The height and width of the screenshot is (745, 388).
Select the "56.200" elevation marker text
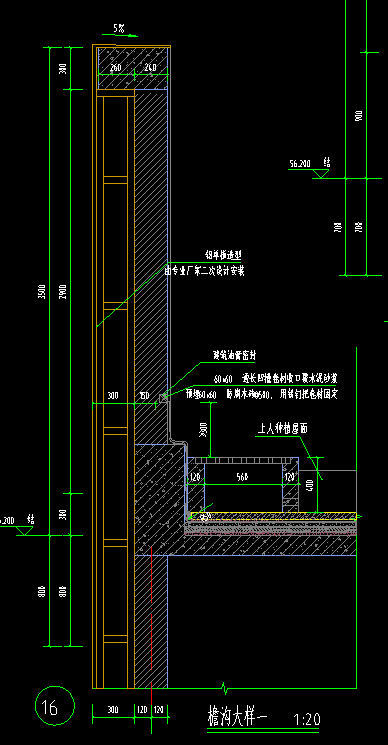299,164
